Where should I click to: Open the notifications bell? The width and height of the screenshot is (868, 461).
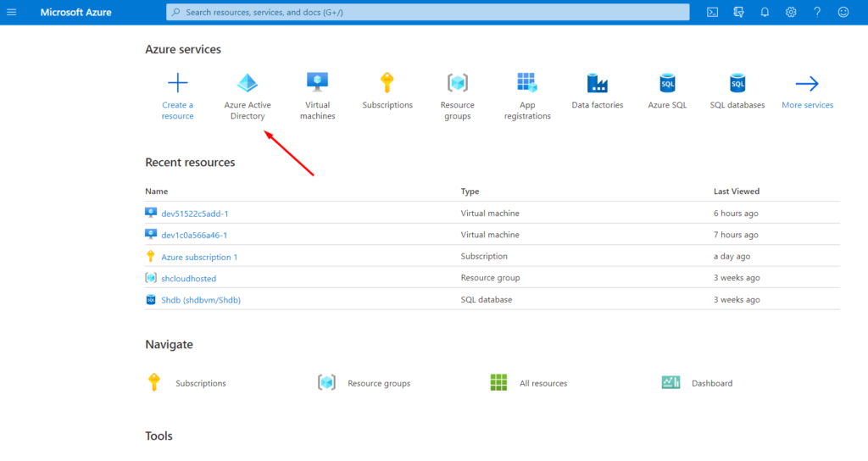pos(765,12)
